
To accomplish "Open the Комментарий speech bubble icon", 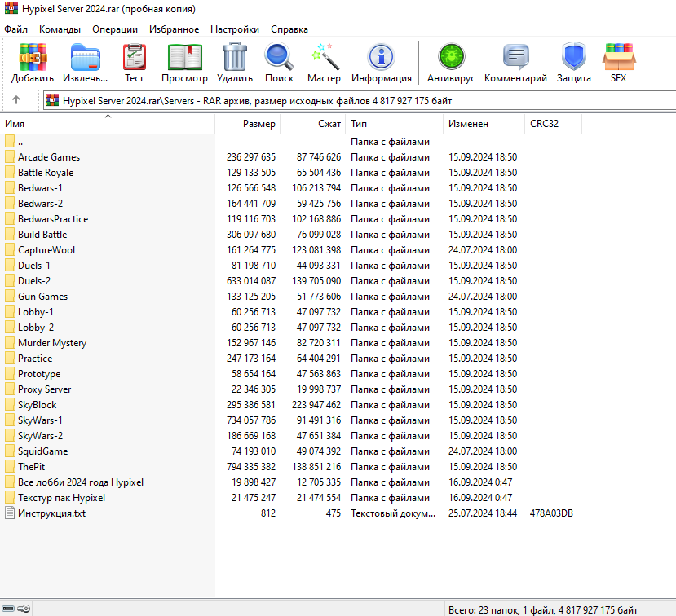I will point(515,56).
